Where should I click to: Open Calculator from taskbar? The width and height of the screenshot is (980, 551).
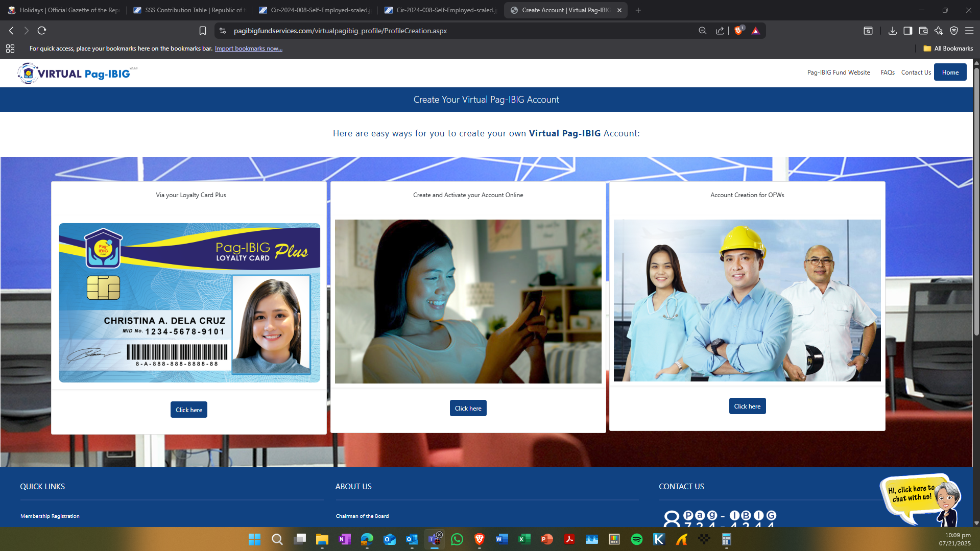(727, 539)
